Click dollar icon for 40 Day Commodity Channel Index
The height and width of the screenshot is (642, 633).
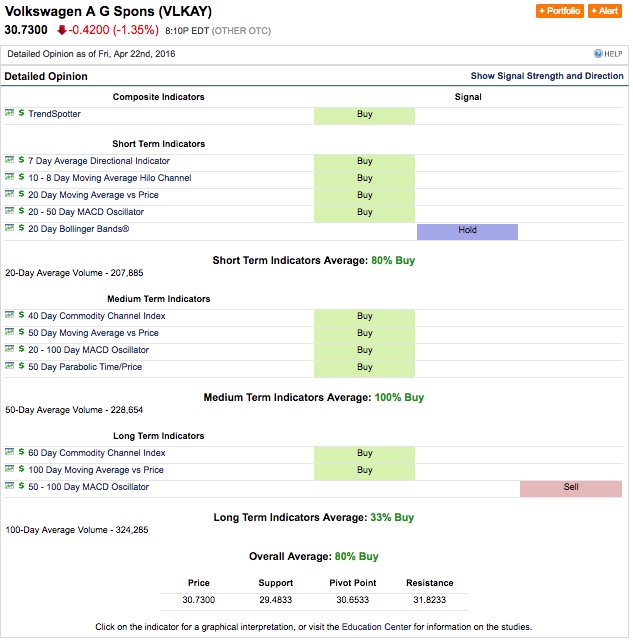pyautogui.click(x=21, y=315)
